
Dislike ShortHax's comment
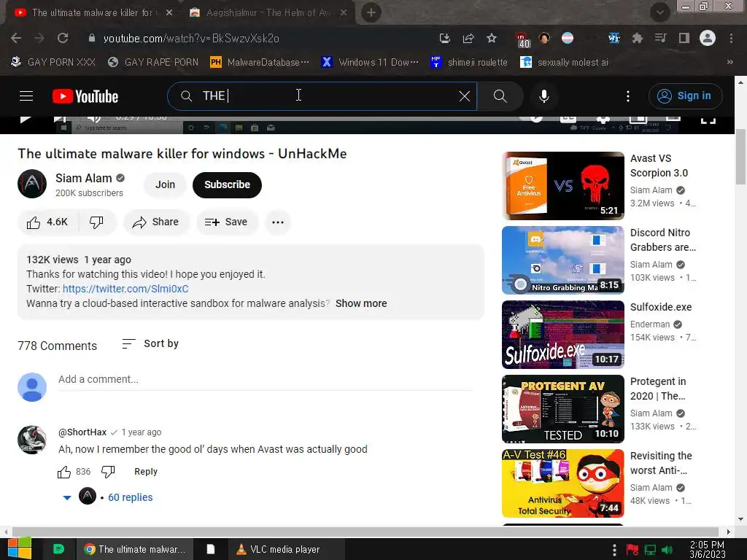[x=108, y=472]
